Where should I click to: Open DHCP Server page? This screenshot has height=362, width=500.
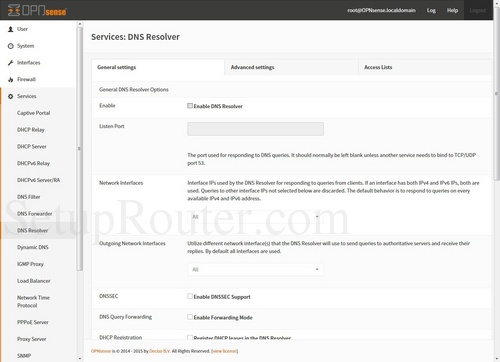click(x=32, y=146)
